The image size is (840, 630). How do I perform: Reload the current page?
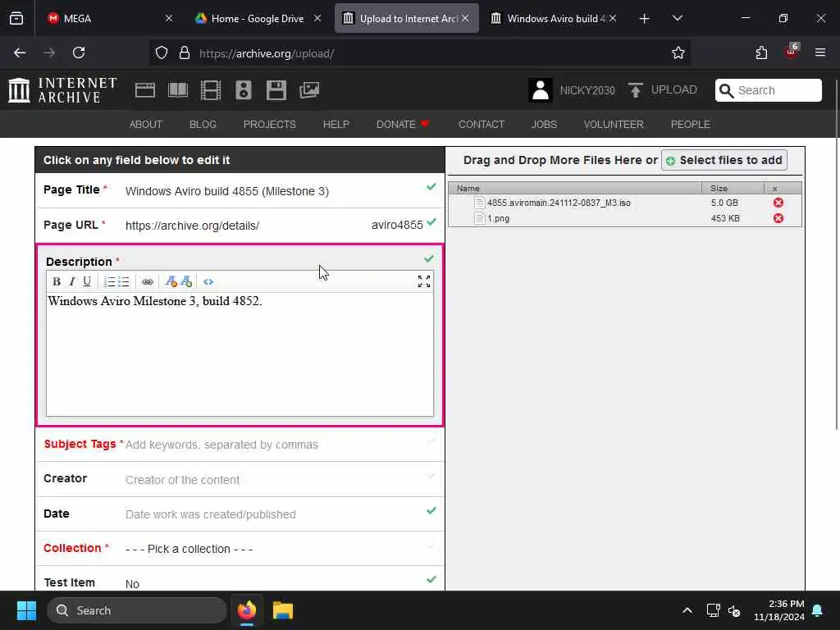point(79,52)
